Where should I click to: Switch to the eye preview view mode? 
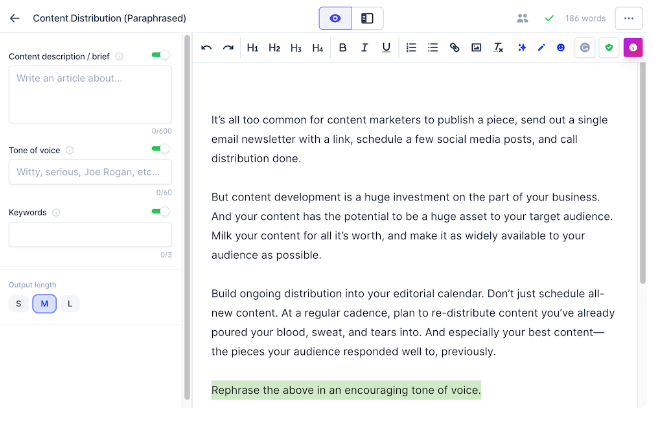pos(335,18)
